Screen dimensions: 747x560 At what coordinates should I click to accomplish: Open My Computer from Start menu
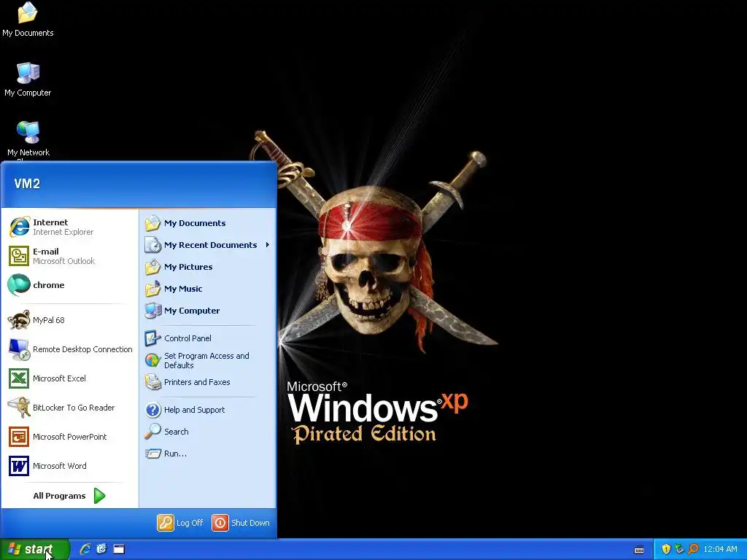pos(208,311)
